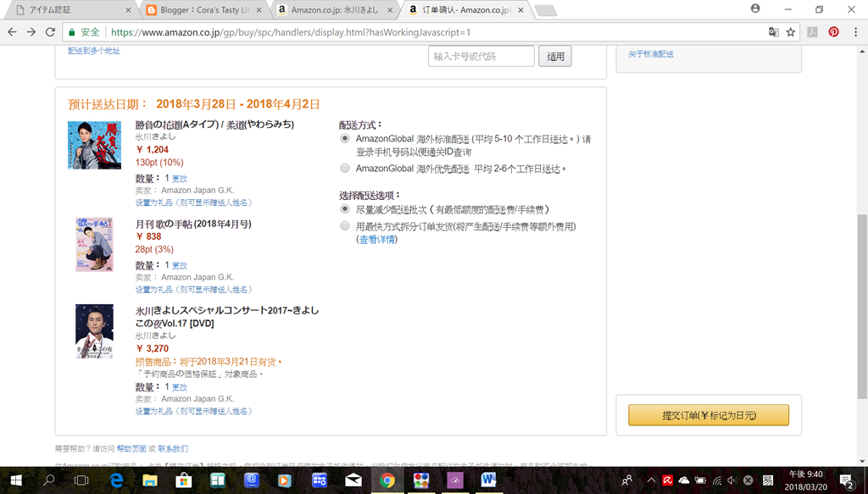Image resolution: width=868 pixels, height=494 pixels.
Task: Choose fewest shipments delivery option
Action: (x=345, y=209)
